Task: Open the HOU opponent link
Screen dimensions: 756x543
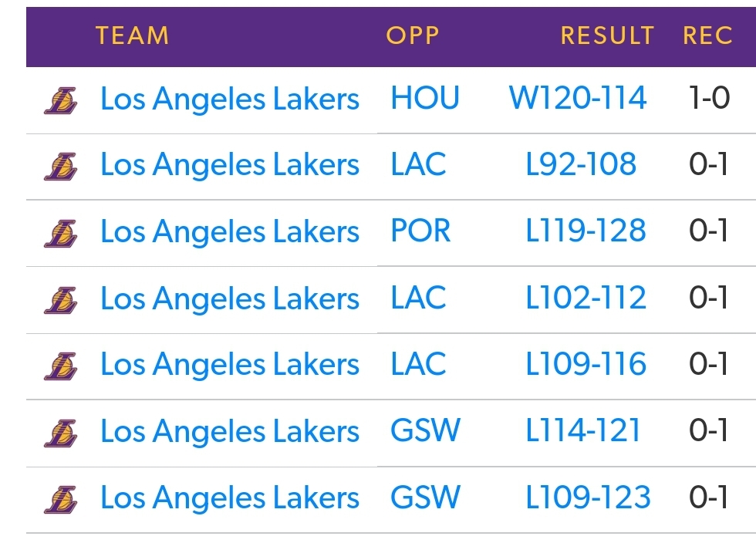Action: pyautogui.click(x=425, y=98)
